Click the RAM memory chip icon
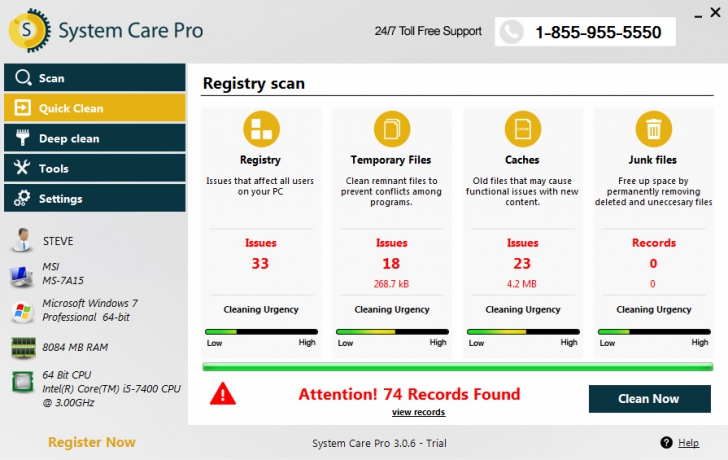Viewport: 728px width, 460px height. [x=23, y=347]
